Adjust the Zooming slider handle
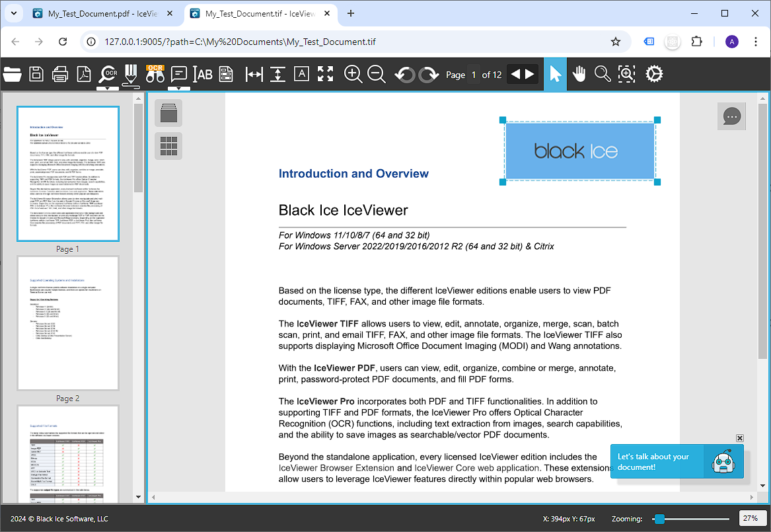The height and width of the screenshot is (532, 771). tap(660, 519)
